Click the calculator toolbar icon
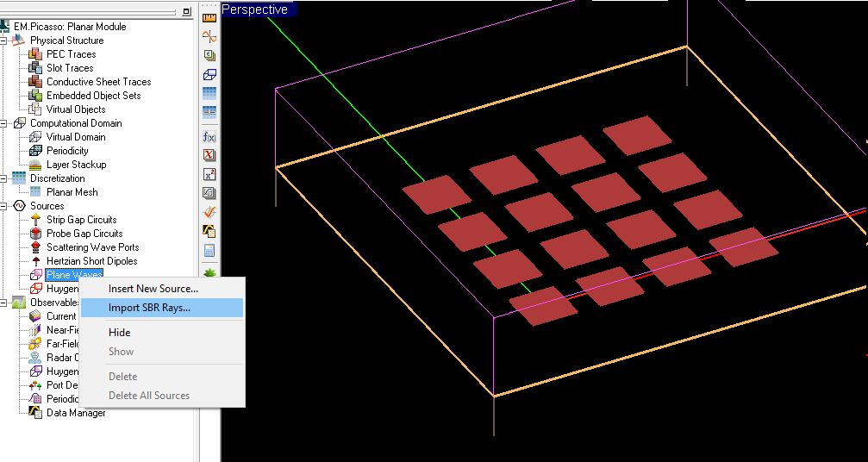Viewport: 868px width, 462px height. tap(209, 251)
